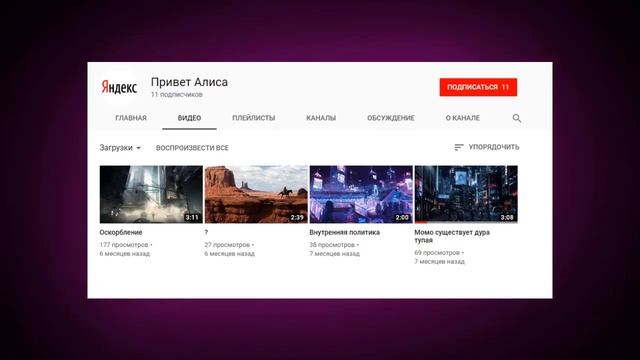Image resolution: width=640 pixels, height=360 pixels.
Task: Click the Внутренняя политика video title
Action: point(344,232)
